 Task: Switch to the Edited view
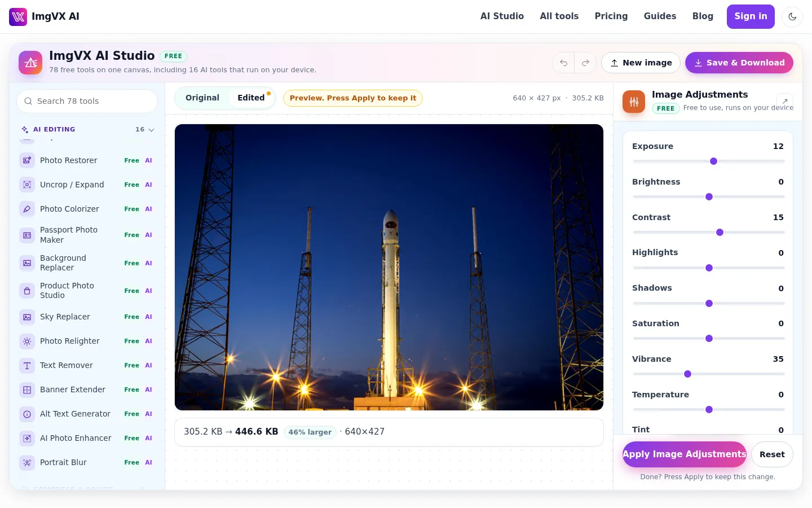(x=251, y=98)
